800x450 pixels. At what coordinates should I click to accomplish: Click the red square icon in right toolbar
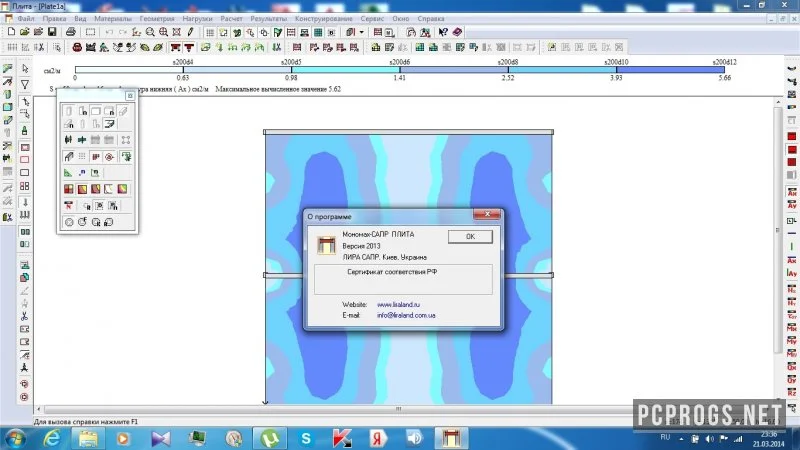(x=792, y=137)
